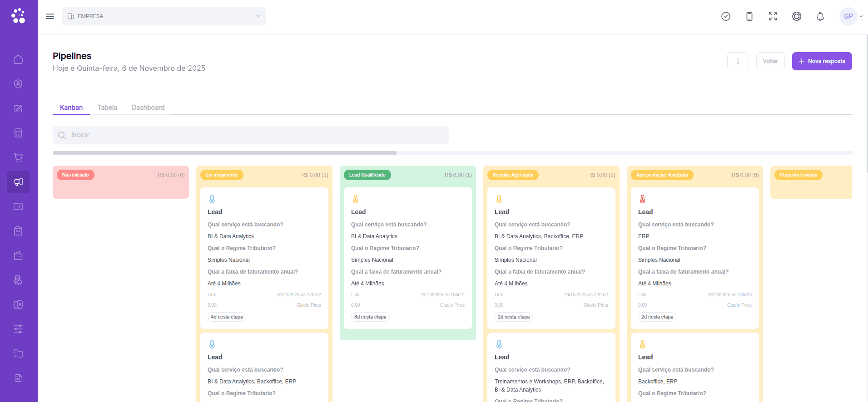Open the coins stack icon in sidebar
This screenshot has height=402, width=868.
(18, 280)
